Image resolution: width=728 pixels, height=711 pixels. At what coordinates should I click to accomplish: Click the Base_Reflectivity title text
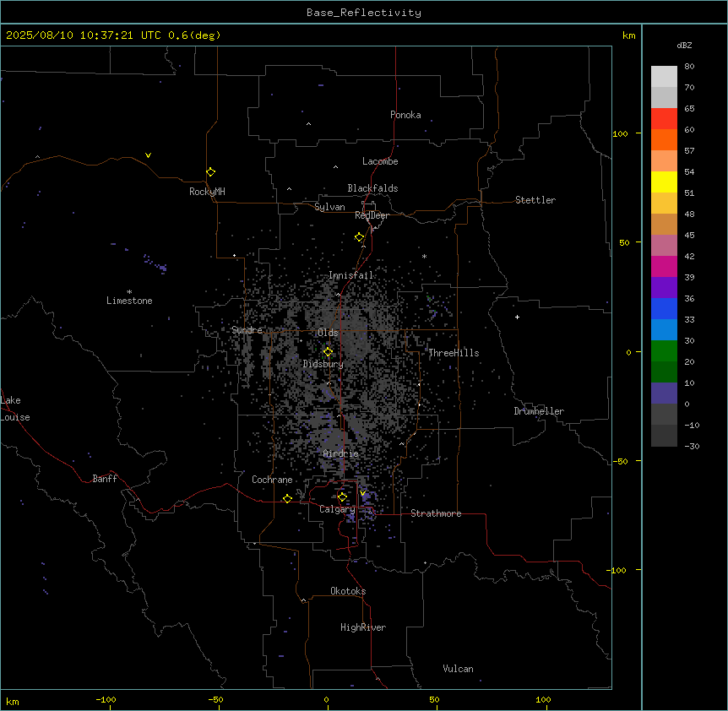[364, 13]
